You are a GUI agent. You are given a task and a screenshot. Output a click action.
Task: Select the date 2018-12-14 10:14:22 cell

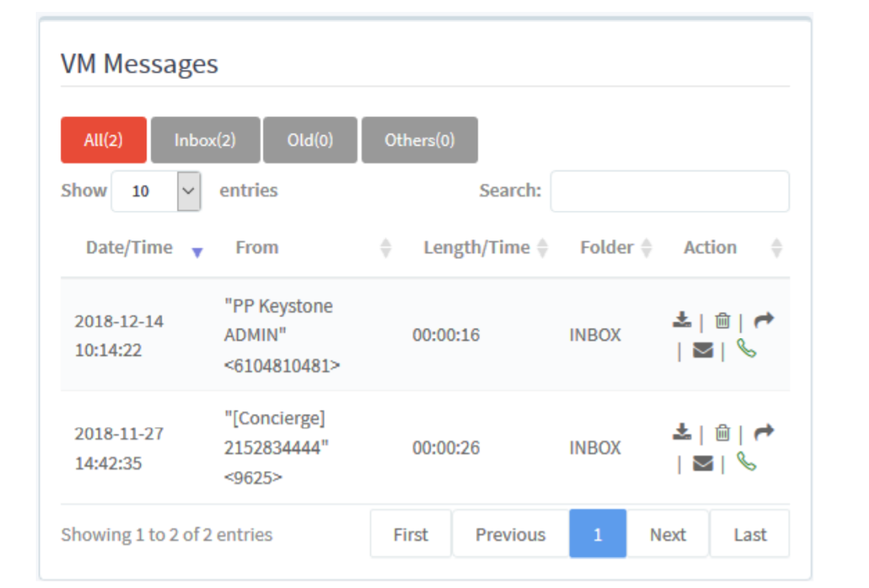coord(119,336)
